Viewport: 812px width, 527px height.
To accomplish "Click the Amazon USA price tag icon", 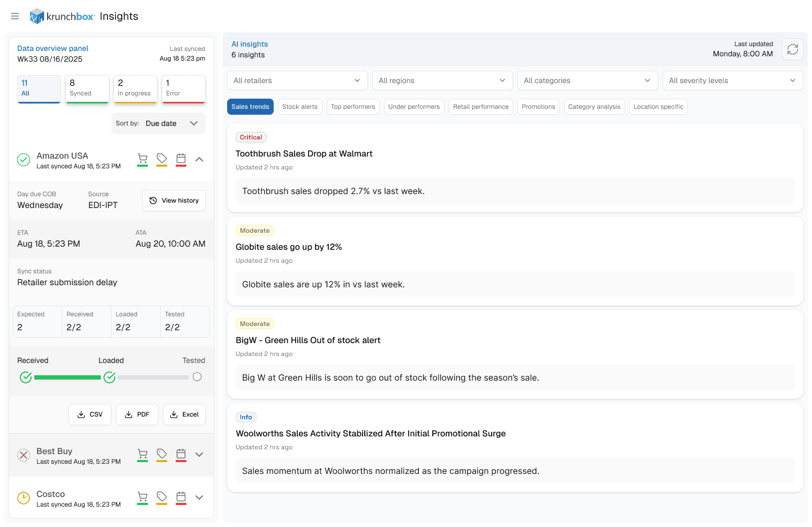I will (x=162, y=159).
